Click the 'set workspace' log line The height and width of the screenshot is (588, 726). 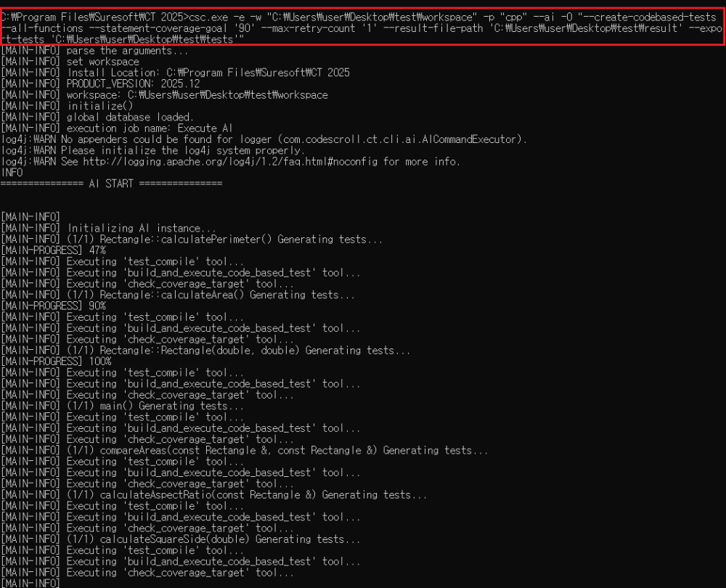click(x=70, y=62)
